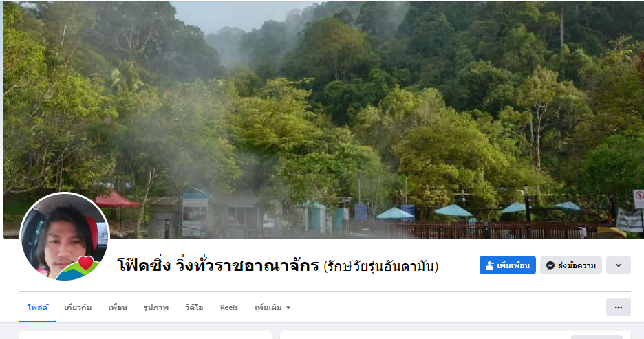Image resolution: width=644 pixels, height=339 pixels.
Task: Click the Messenger icon beside ส่งข้อความ
Action: click(x=550, y=265)
